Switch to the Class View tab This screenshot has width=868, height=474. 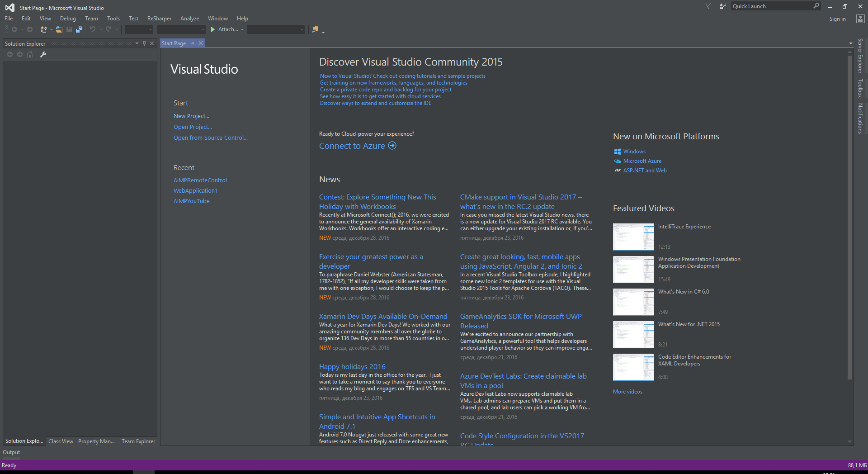[61, 441]
